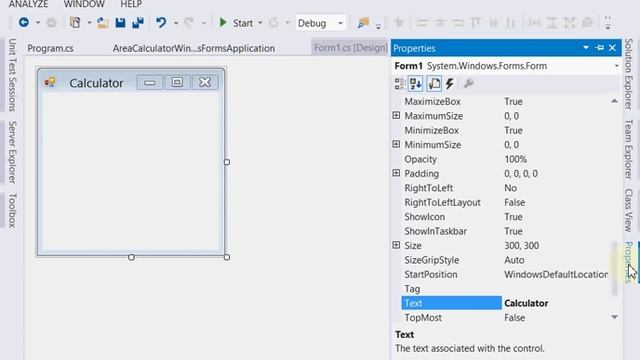This screenshot has width=640, height=360.
Task: Click the Open File folder icon
Action: [x=102, y=23]
